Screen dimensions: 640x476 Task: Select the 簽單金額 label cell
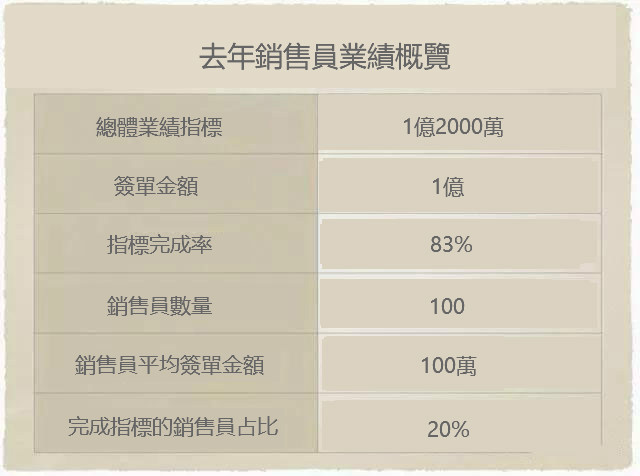pos(176,184)
